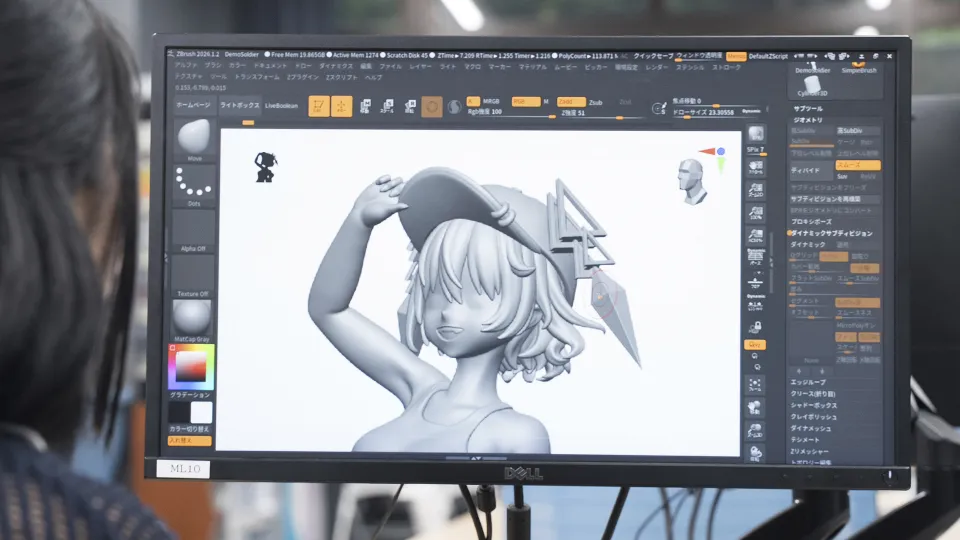Click the 入れ替え color swap button
Screen dimensions: 960x540
(189, 440)
